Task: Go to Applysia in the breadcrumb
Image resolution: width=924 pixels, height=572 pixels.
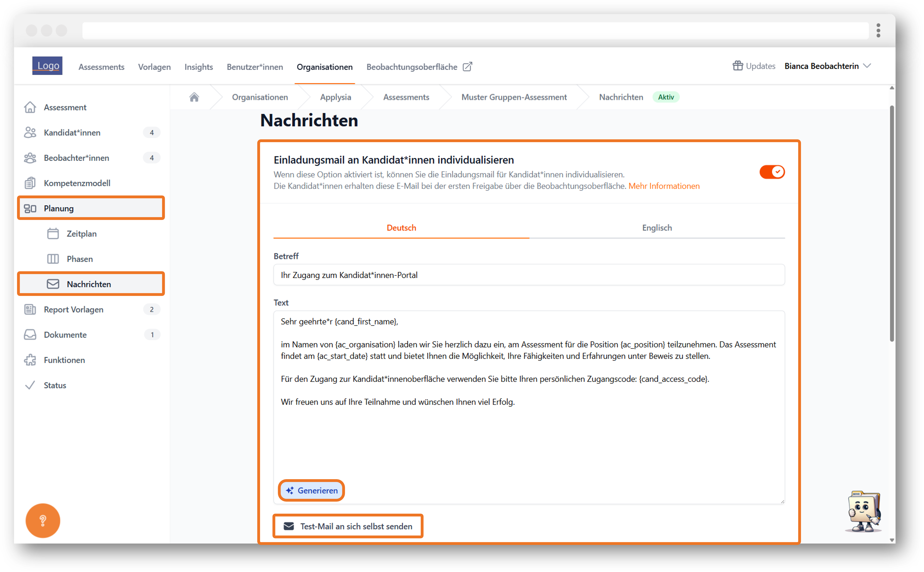Action: [x=336, y=97]
